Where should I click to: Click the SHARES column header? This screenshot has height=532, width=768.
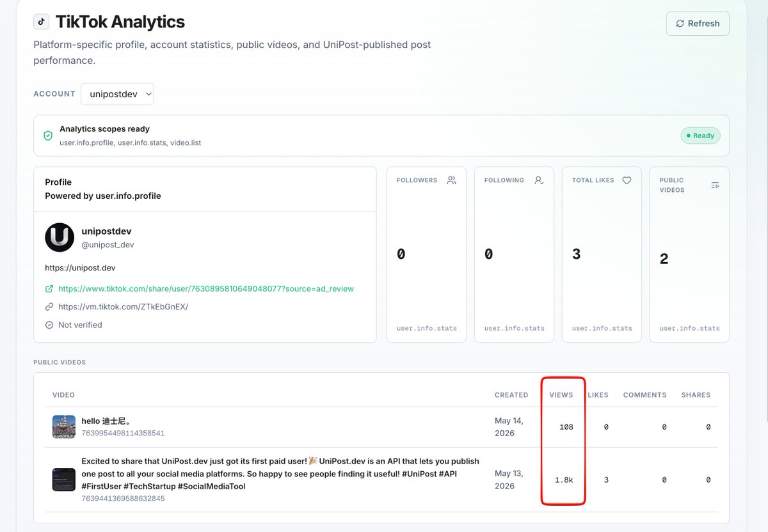(696, 395)
